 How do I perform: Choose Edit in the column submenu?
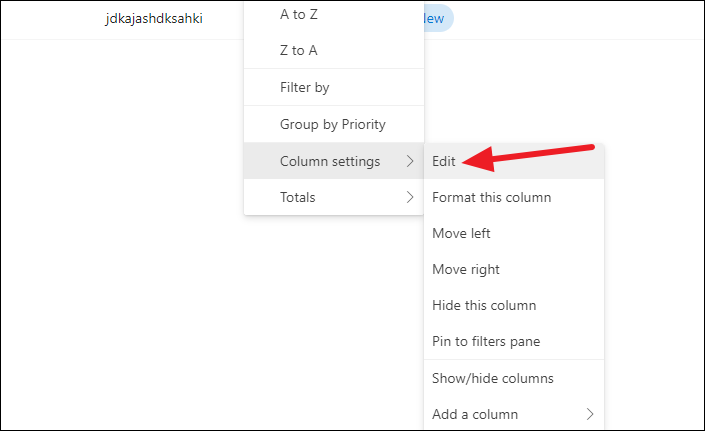(444, 161)
